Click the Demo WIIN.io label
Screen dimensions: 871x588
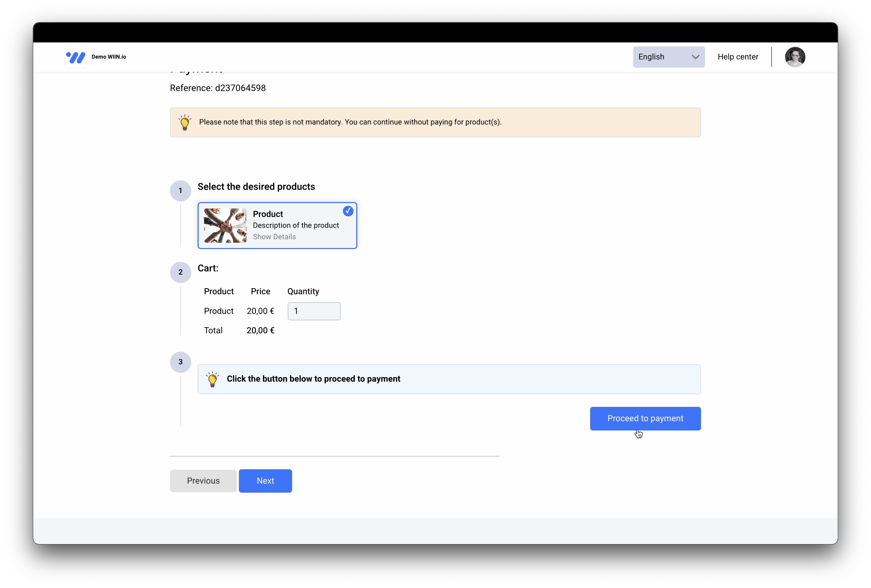(x=109, y=57)
